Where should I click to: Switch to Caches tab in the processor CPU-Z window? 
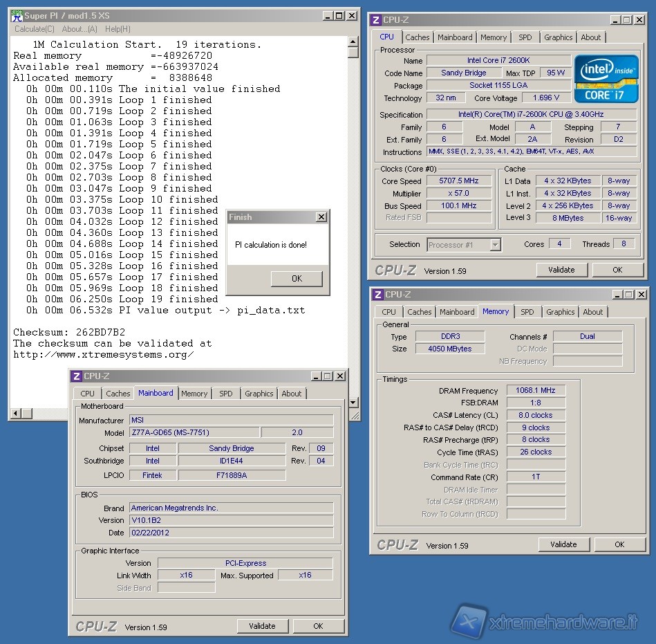click(x=417, y=37)
